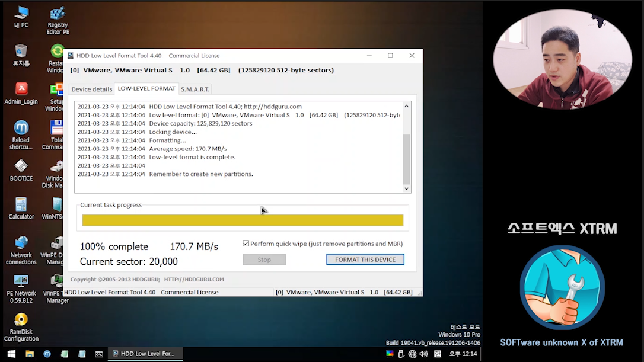This screenshot has width=644, height=362.
Task: Open File Explorer from the taskbar
Action: (30, 353)
